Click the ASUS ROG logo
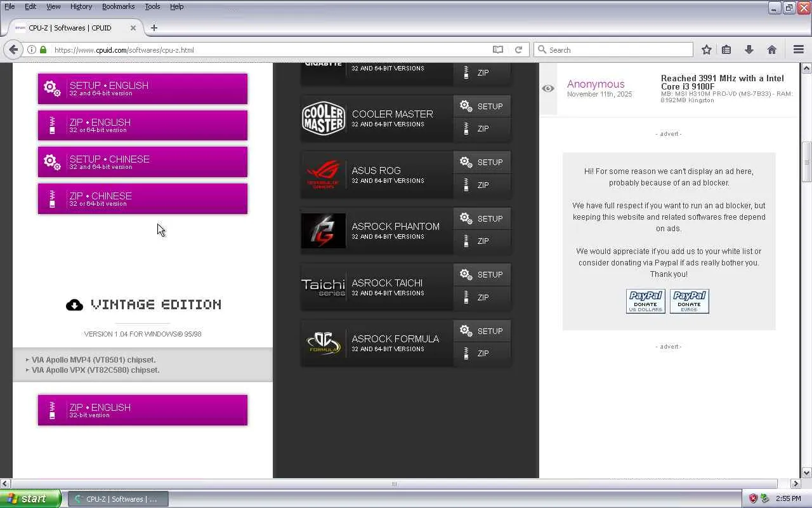Viewport: 812px width, 508px height. click(324, 174)
